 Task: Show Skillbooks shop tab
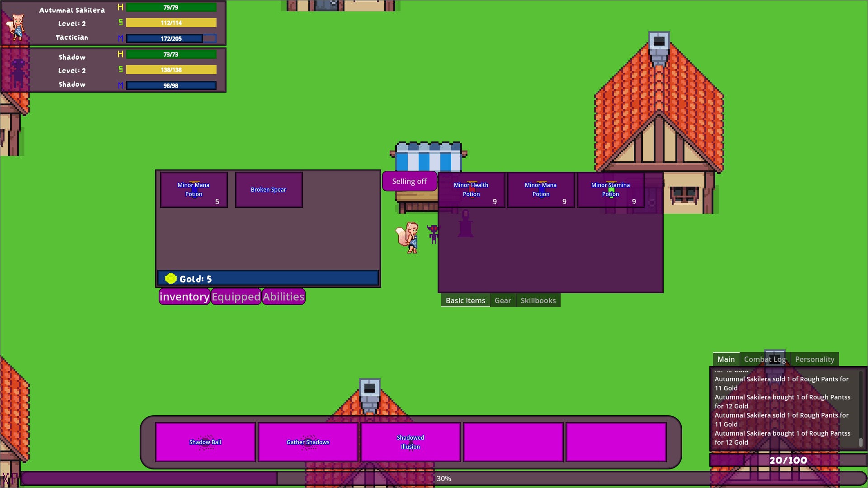tap(538, 300)
